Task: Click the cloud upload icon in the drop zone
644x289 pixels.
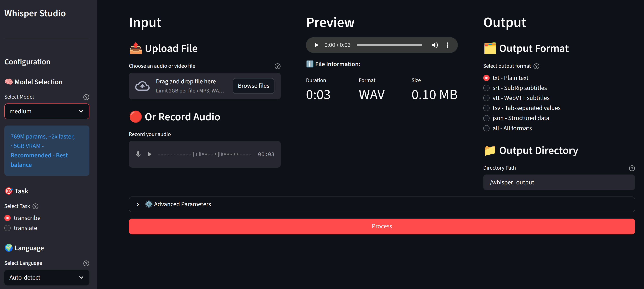Action: pos(142,86)
